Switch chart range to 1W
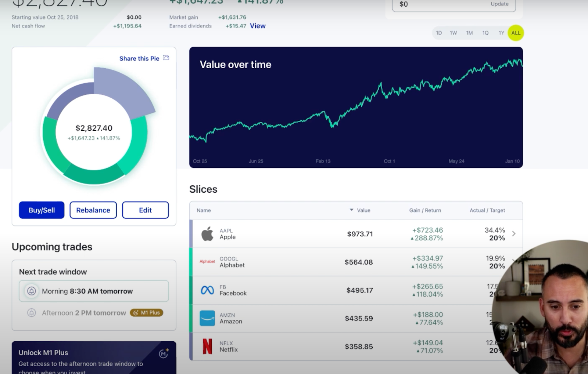588x374 pixels. (x=453, y=33)
